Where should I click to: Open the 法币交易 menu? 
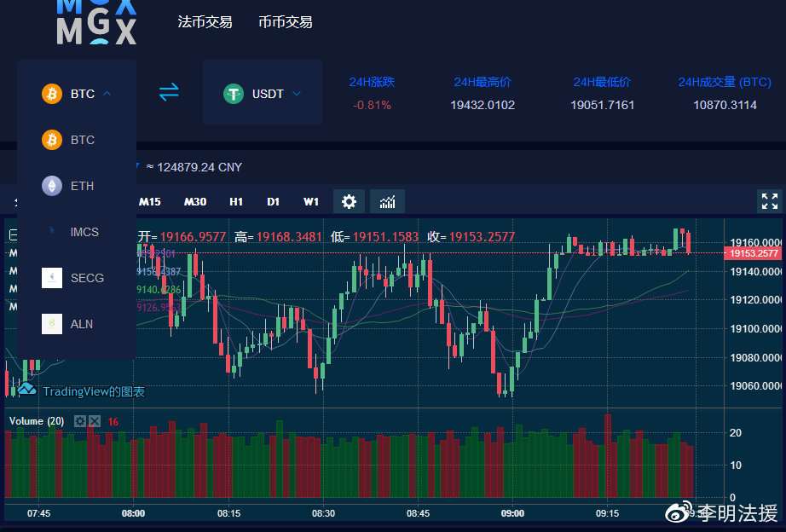[205, 22]
